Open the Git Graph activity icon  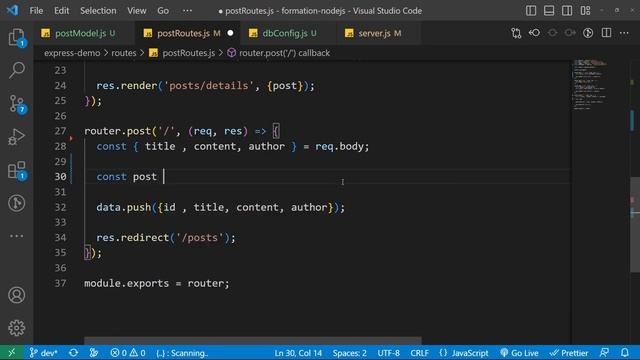pyautogui.click(x=16, y=203)
